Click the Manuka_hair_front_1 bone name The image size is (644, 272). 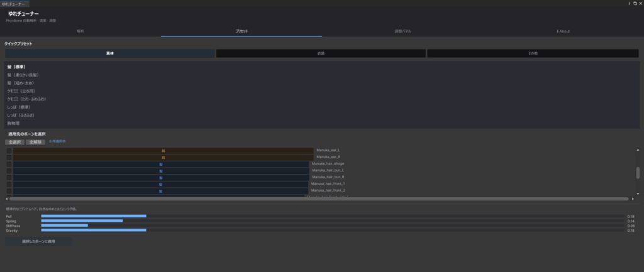328,184
